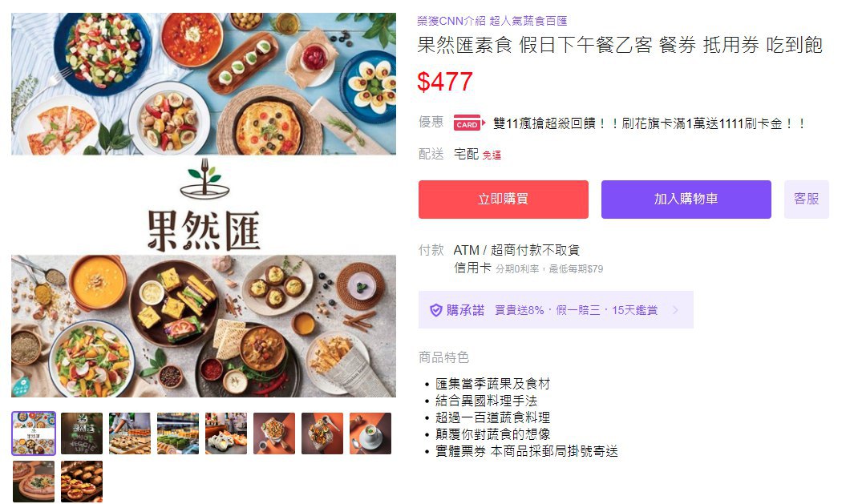The image size is (854, 504).
Task: Select the fourth thumbnail with green display
Action: 178,433
